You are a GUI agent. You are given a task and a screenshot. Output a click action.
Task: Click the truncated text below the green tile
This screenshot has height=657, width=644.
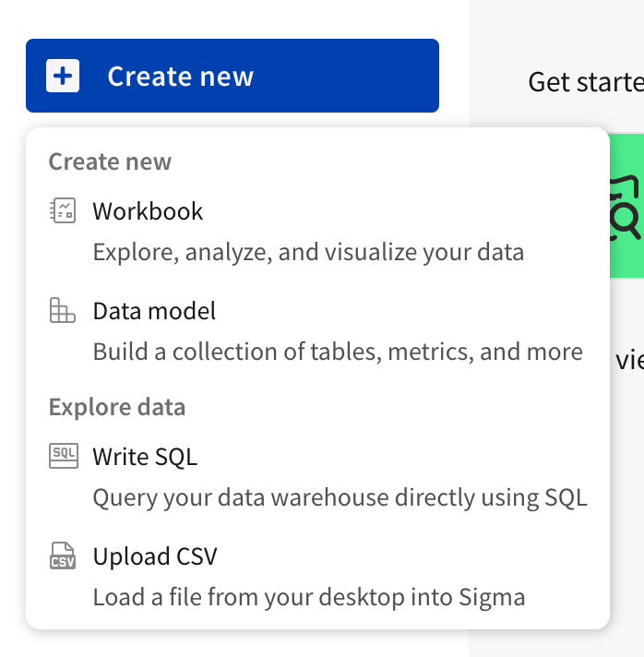pyautogui.click(x=629, y=360)
